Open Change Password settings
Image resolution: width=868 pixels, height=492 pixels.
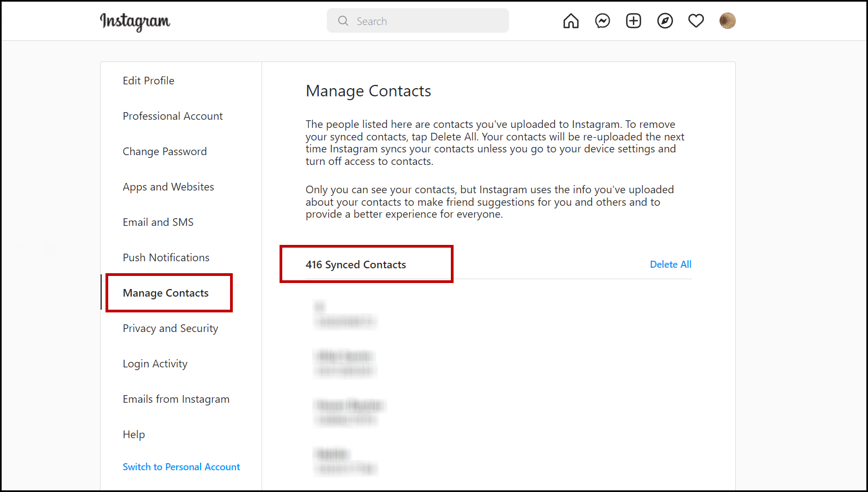coord(165,151)
